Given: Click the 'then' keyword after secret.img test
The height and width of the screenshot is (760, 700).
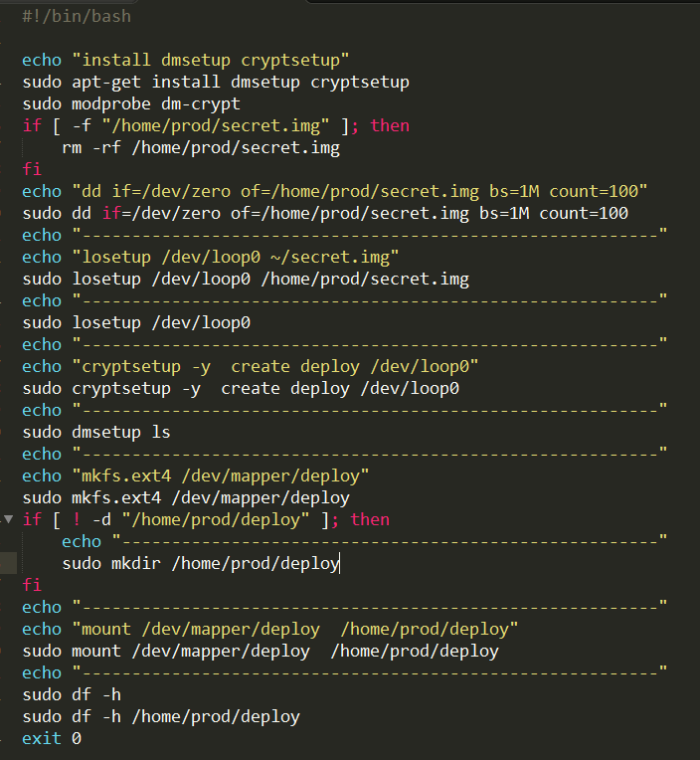Looking at the screenshot, I should pyautogui.click(x=390, y=126).
